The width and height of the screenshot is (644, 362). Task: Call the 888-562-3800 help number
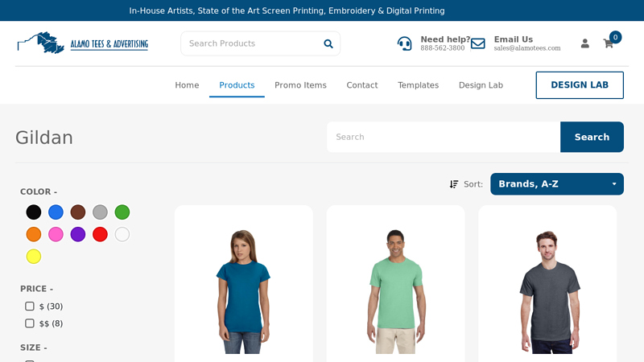442,48
